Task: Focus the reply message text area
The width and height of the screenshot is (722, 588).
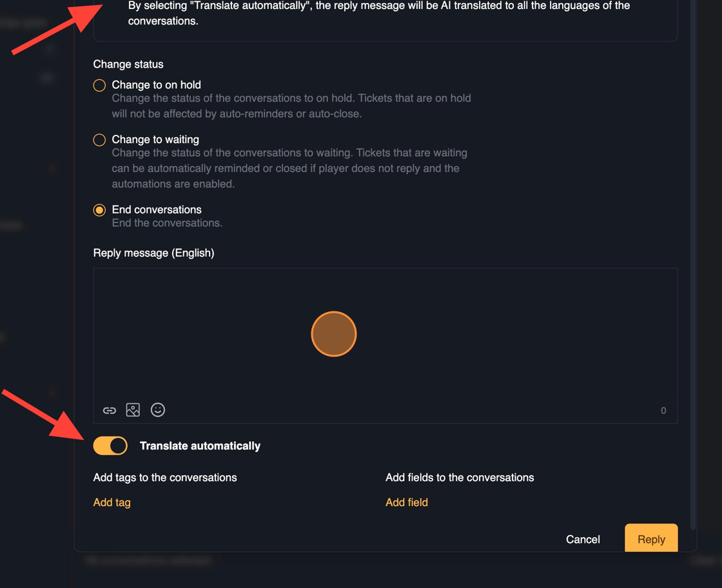Action: click(385, 322)
